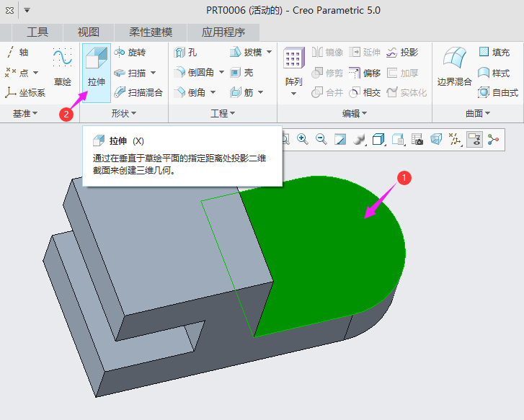Toggle the annotation display eye button
This screenshot has height=420, width=524.
coord(474,139)
